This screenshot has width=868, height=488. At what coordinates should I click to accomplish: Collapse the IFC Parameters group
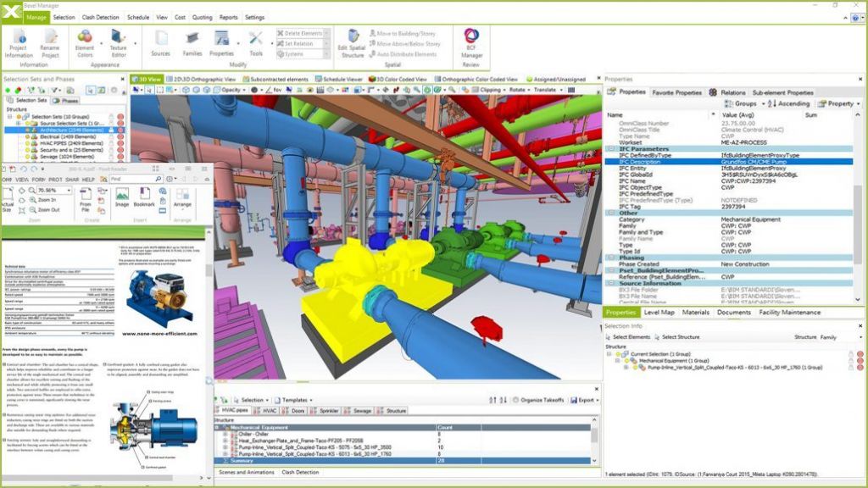[x=612, y=149]
